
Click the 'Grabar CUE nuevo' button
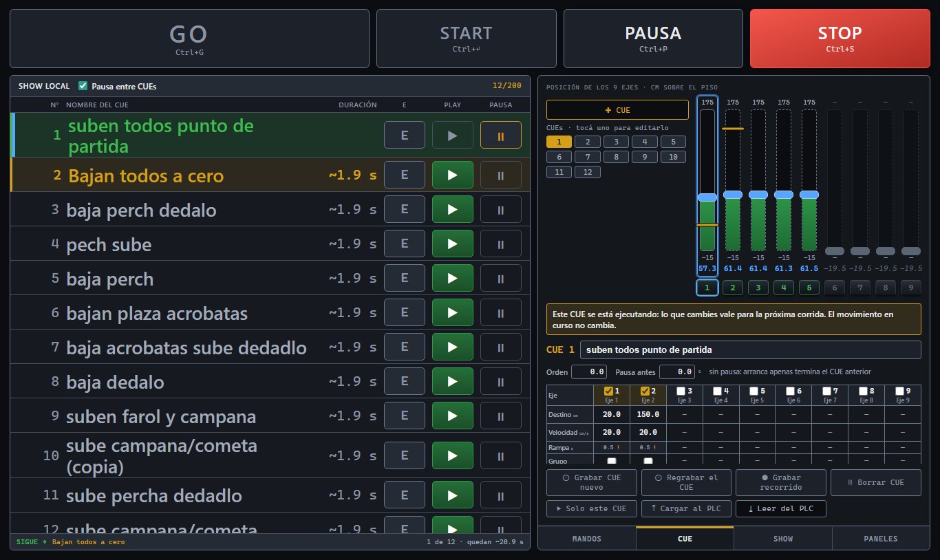592,482
